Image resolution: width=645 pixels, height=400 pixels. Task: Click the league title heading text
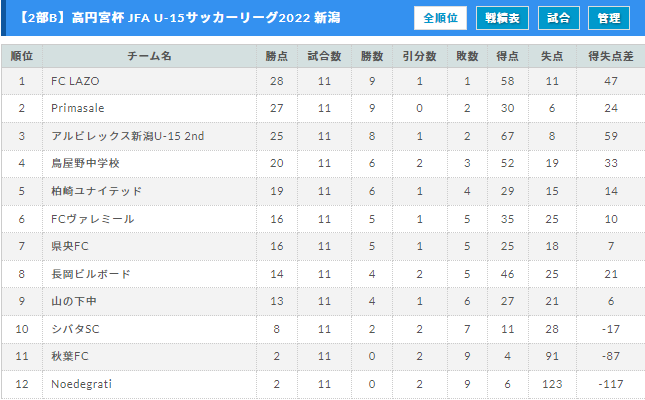pos(179,18)
